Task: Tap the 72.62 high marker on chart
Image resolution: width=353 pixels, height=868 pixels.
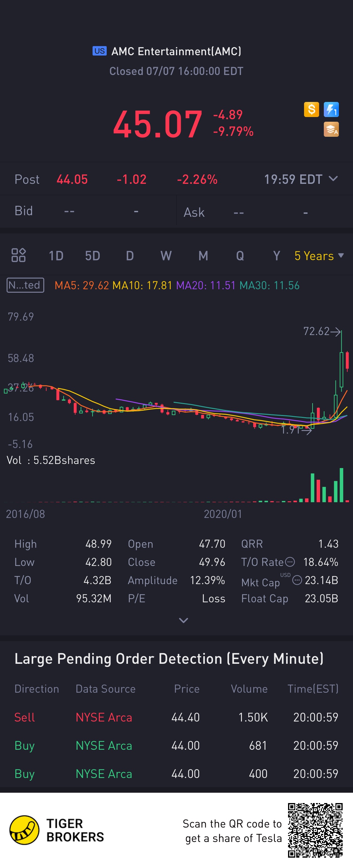Action: tap(322, 331)
